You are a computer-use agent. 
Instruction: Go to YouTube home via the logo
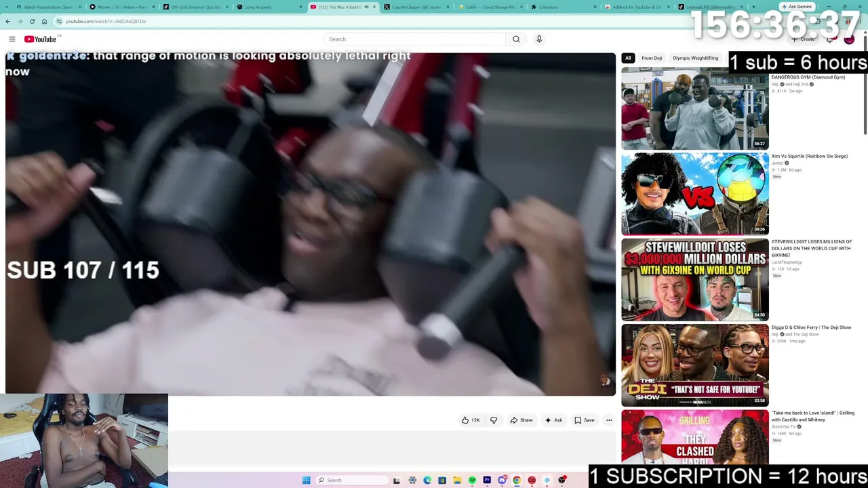point(40,39)
